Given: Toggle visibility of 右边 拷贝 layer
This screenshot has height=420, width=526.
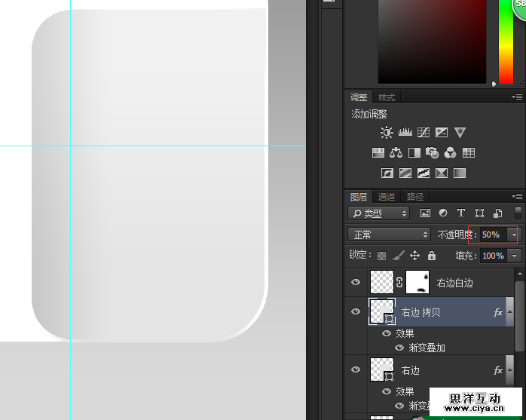Looking at the screenshot, I should [356, 311].
